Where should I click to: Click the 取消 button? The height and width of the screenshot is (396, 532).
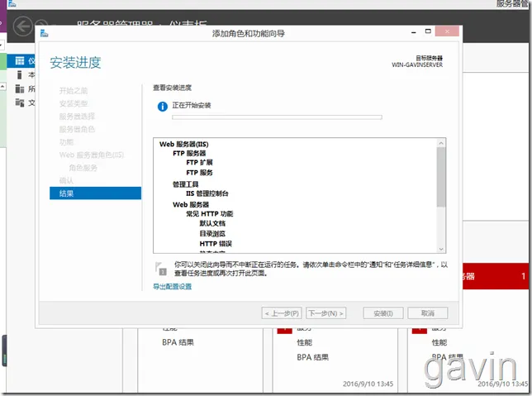click(x=428, y=313)
